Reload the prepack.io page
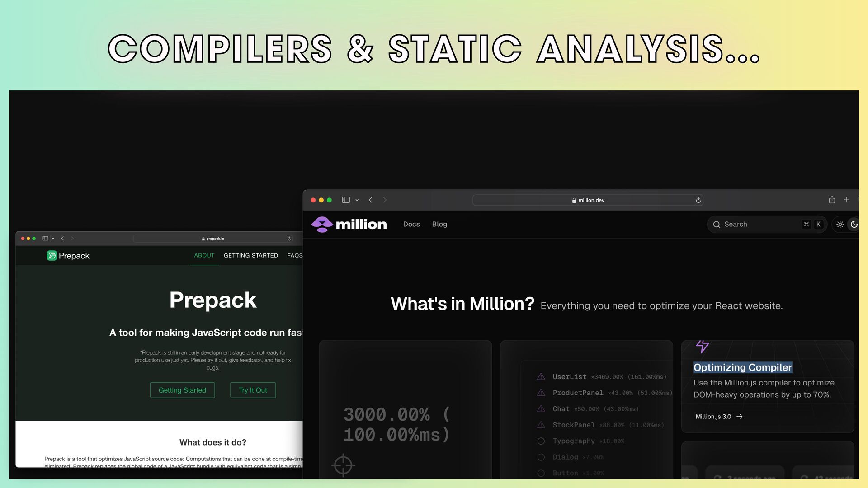868x488 pixels. coord(289,239)
